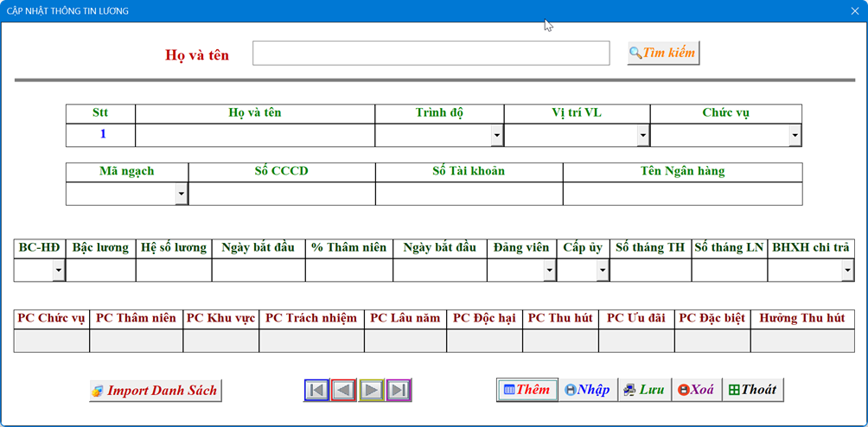This screenshot has height=427, width=868.
Task: Open the Chức vụ dropdown list
Action: coord(795,136)
